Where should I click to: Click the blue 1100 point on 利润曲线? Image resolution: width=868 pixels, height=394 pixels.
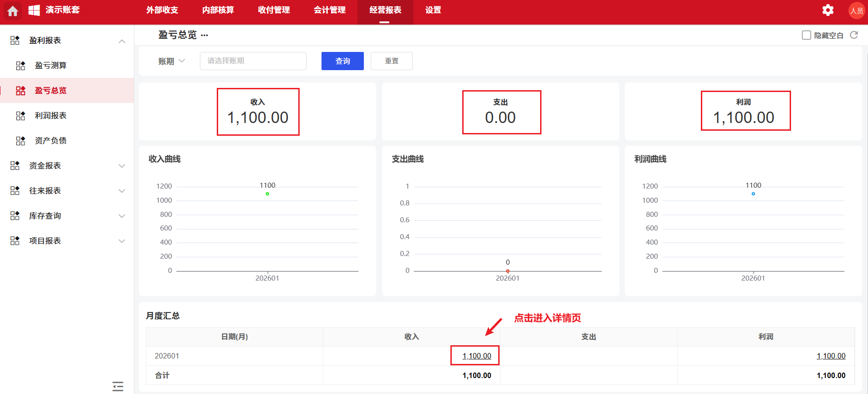[x=753, y=194]
